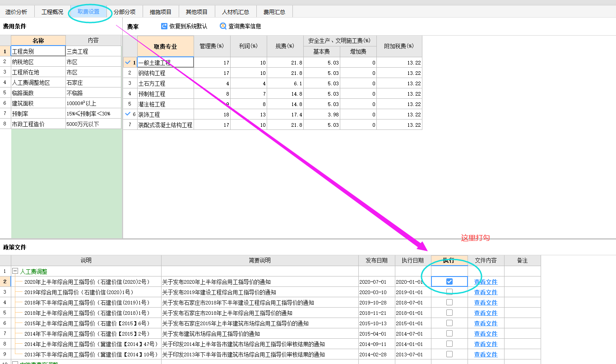Screen dimensions: 616x364
Task: Click the 发布日期 column header
Action: tap(377, 260)
